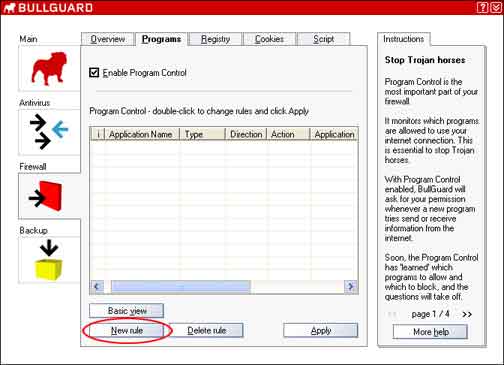This screenshot has height=365, width=504.
Task: Click the help question mark icon
Action: [482, 7]
